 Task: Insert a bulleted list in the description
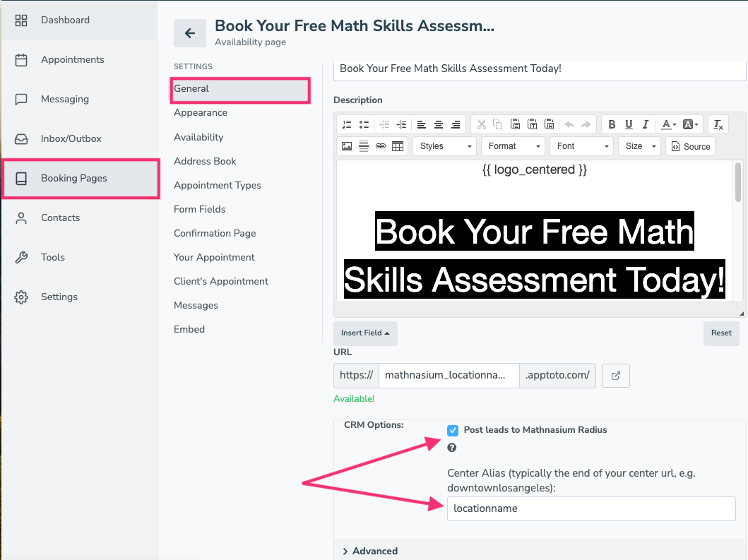(x=364, y=124)
